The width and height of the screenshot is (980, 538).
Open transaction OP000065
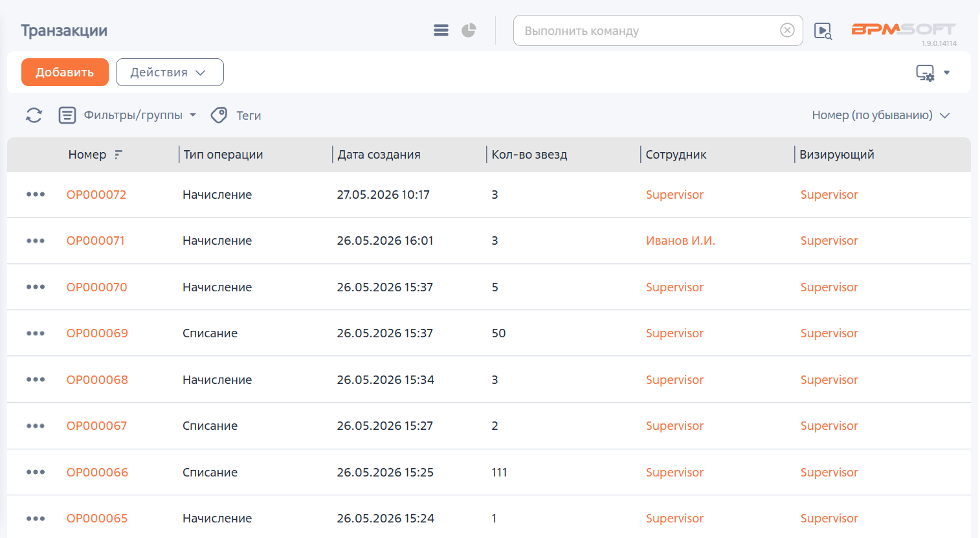pos(97,519)
